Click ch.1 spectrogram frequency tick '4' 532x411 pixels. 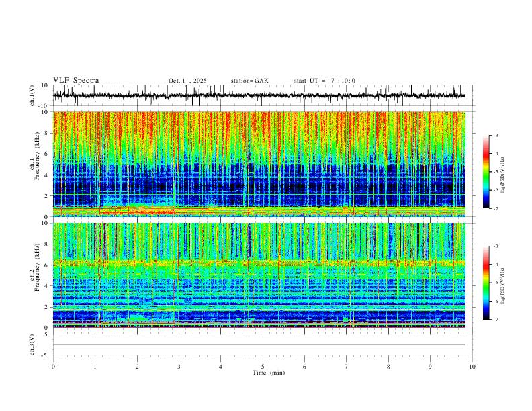coord(47,175)
